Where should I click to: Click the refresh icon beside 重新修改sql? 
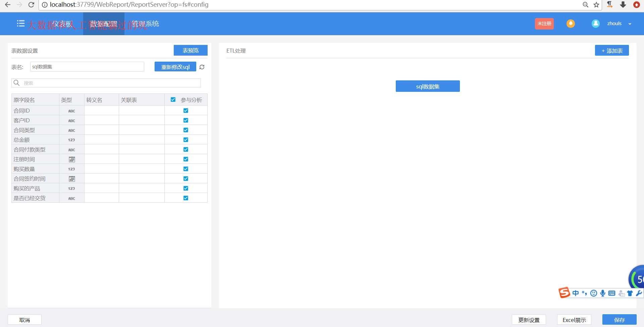[202, 67]
